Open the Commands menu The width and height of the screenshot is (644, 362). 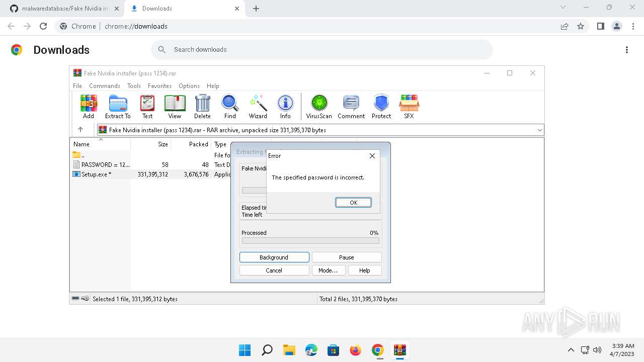[x=105, y=86]
